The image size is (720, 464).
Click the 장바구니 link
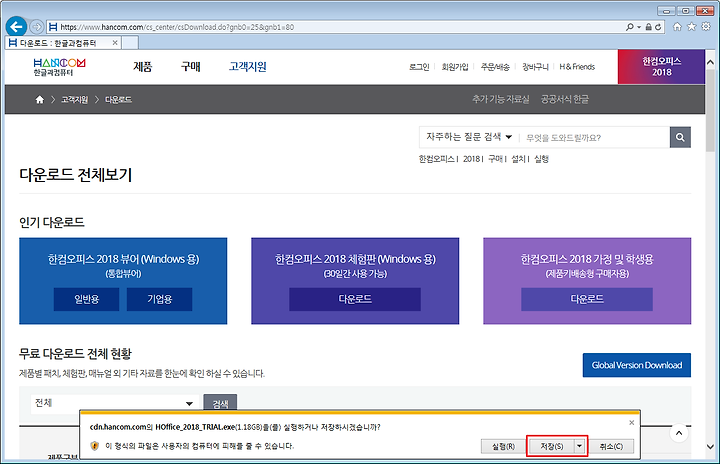point(535,67)
